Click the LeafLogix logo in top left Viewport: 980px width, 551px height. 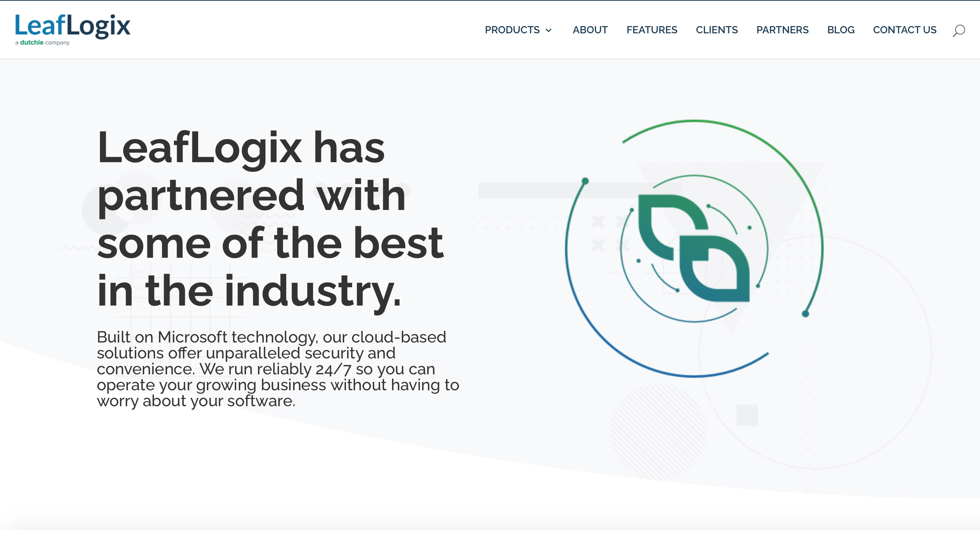72,30
